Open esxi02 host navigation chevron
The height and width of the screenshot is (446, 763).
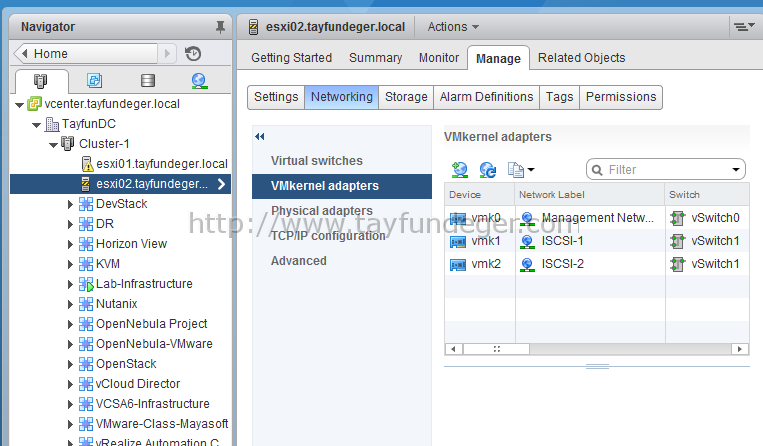221,184
